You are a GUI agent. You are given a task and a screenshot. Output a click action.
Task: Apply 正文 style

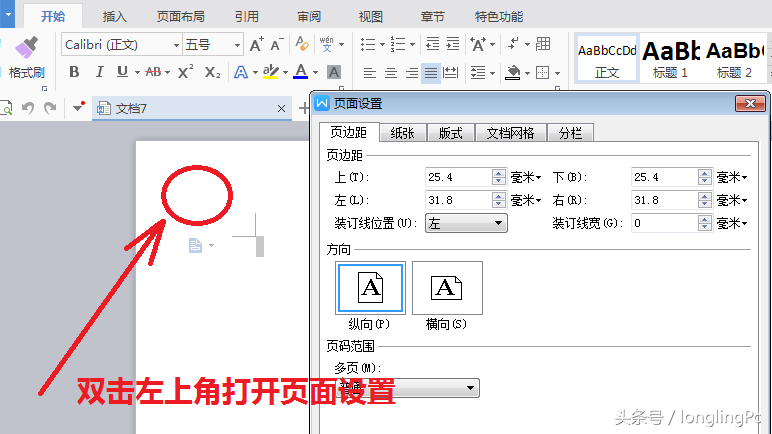tap(607, 59)
